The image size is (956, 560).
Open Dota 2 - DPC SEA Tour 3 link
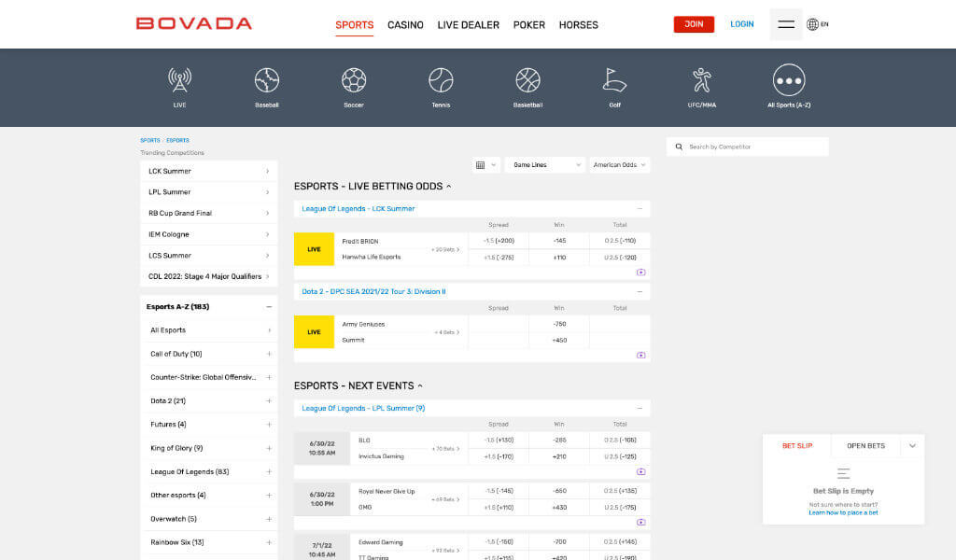[x=373, y=292]
